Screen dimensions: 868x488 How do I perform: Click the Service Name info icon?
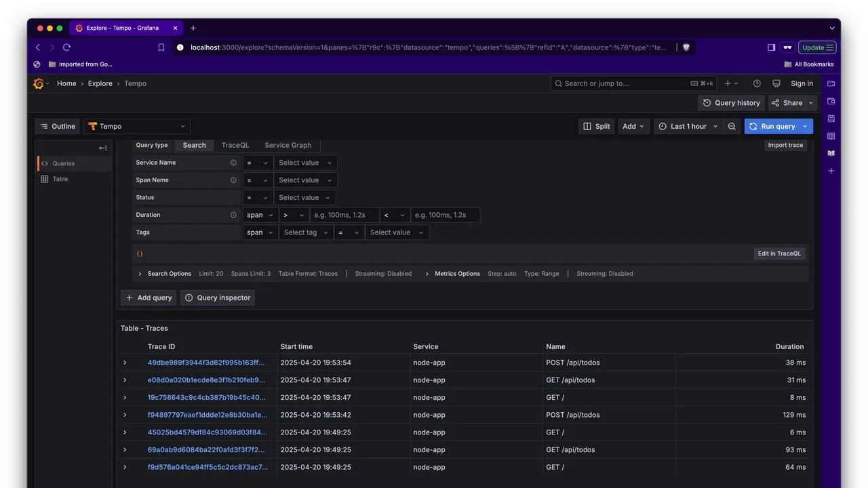point(233,163)
